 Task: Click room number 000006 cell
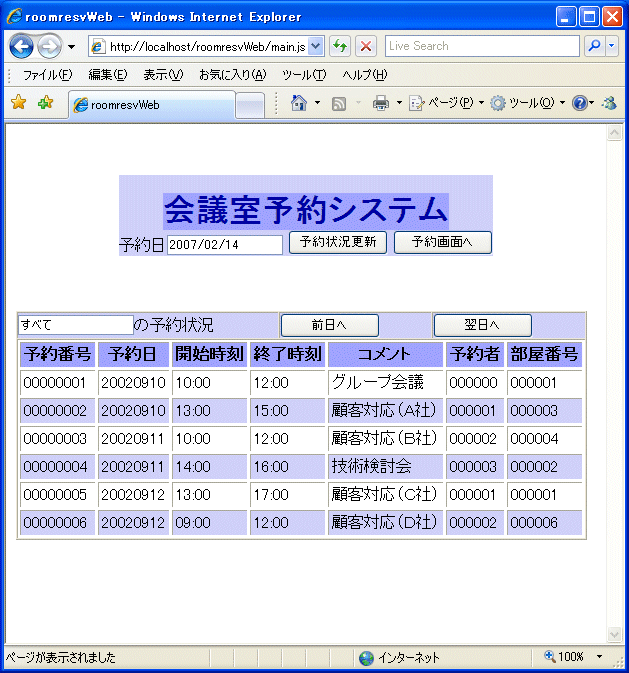click(544, 523)
